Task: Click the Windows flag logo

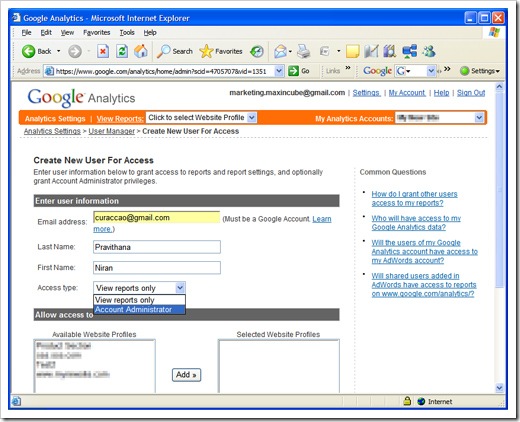Action: [494, 33]
